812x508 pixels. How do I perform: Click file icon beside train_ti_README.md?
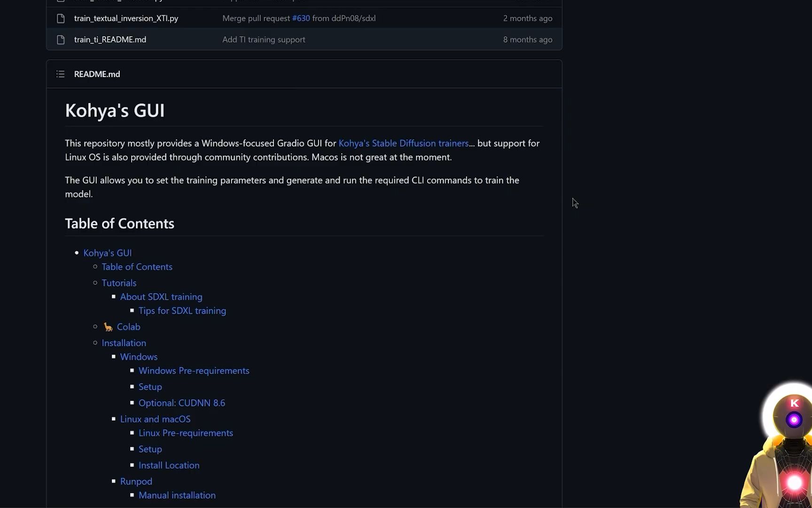[x=60, y=40]
